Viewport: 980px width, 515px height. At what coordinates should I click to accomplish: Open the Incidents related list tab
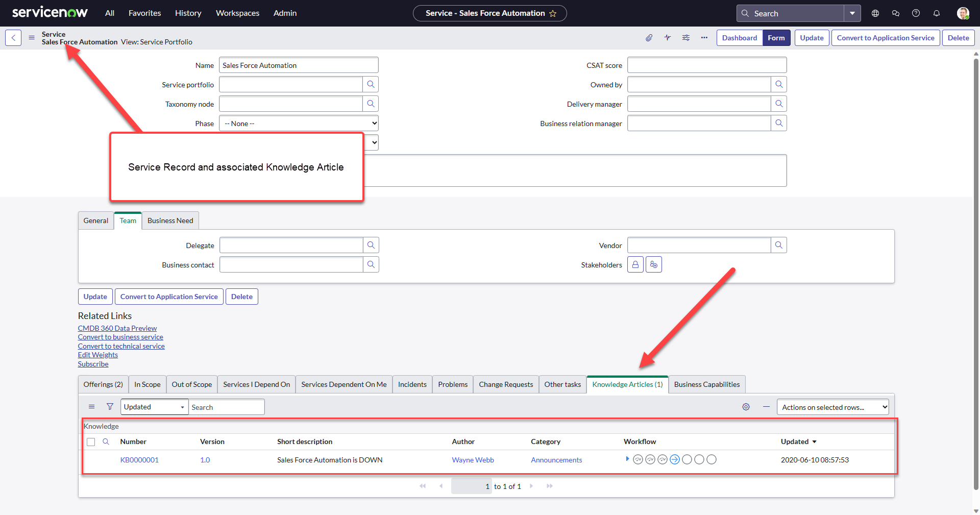tap(412, 384)
